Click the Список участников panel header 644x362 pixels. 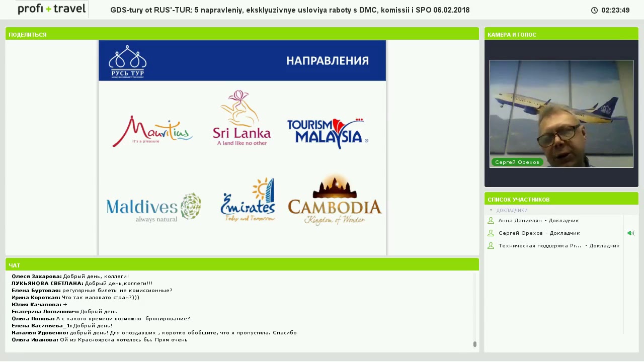561,199
